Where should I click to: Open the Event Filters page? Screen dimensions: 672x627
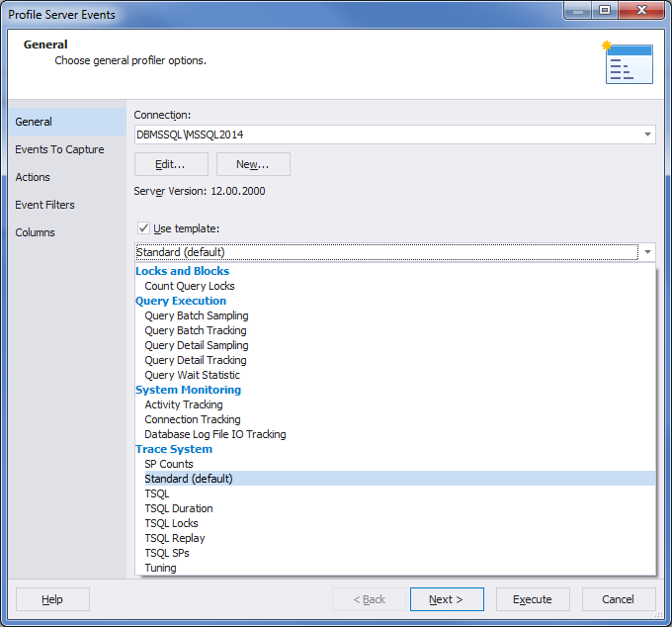click(67, 205)
